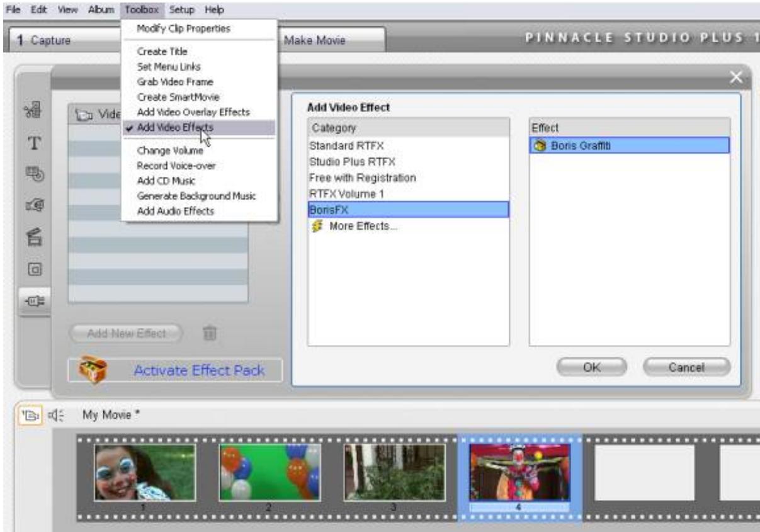Click the Add New Effect button
Screen dimensions: 760x532
126,333
